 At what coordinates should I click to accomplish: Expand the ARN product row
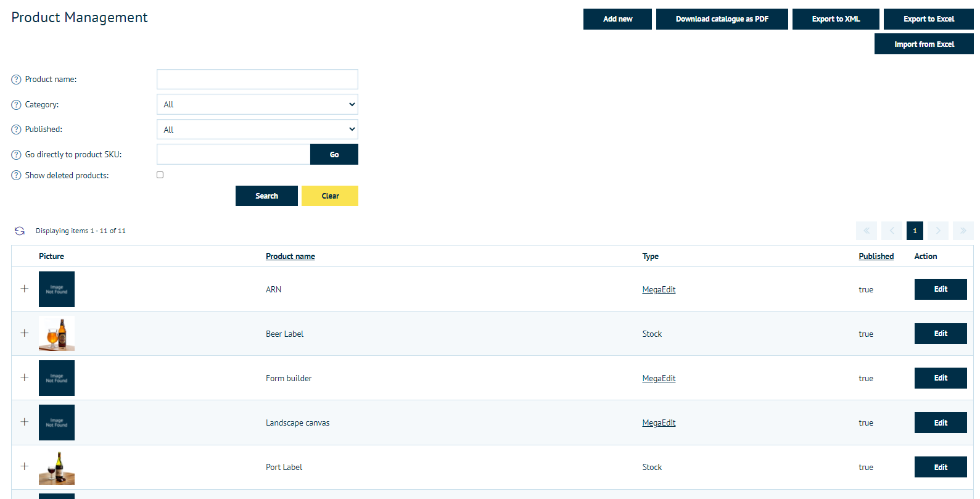tap(25, 289)
